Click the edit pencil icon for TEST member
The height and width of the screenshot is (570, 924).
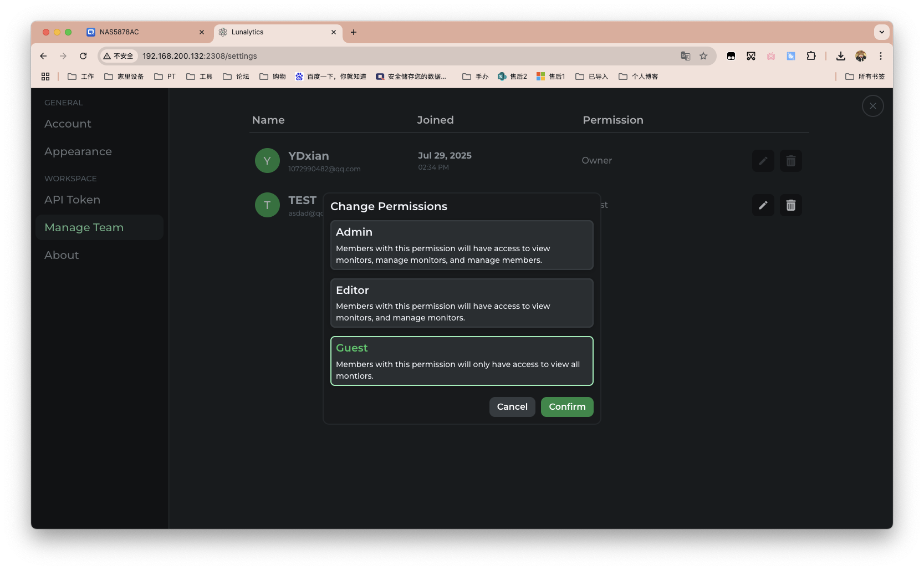click(763, 205)
